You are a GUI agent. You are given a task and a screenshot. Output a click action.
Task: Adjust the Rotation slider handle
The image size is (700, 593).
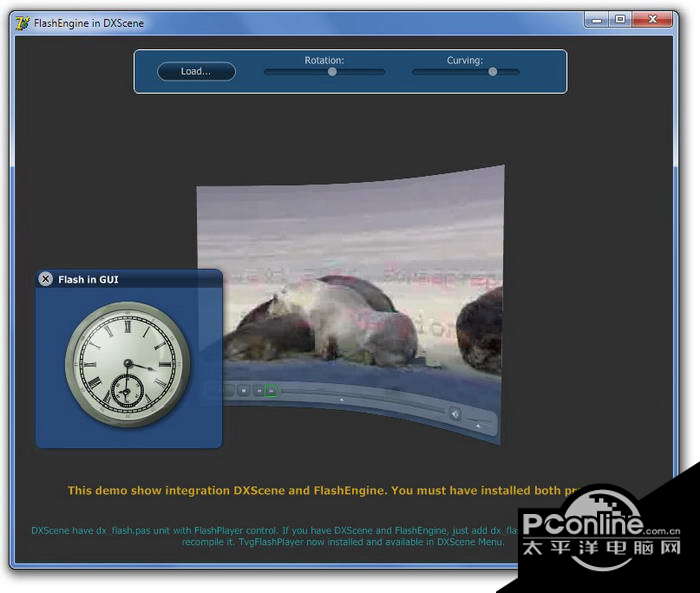(332, 71)
